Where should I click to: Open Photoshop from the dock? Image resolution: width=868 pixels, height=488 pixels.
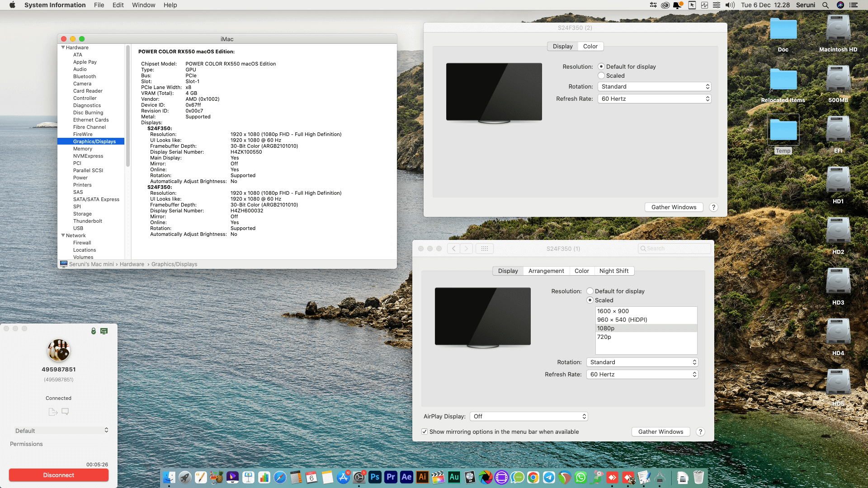tap(375, 477)
